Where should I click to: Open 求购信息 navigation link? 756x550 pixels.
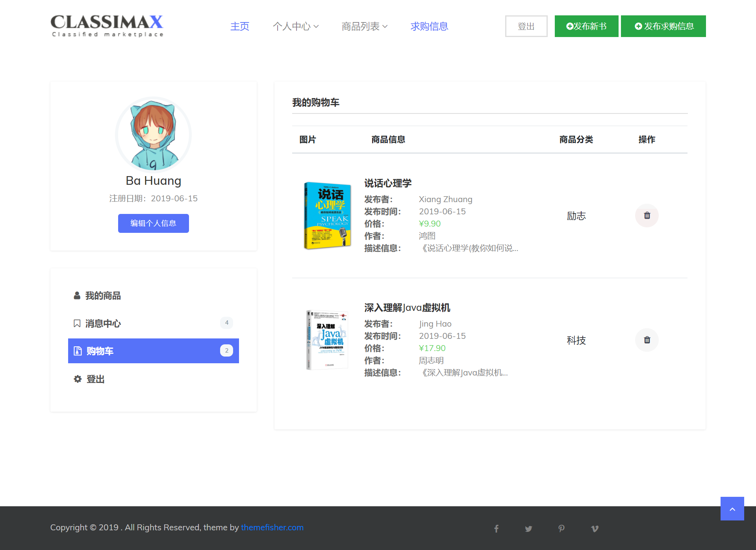coord(429,26)
